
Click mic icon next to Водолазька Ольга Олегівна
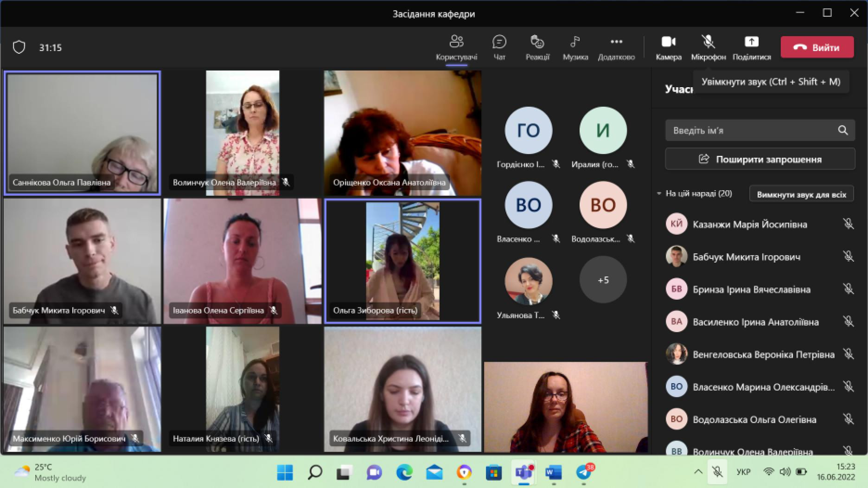click(x=848, y=419)
